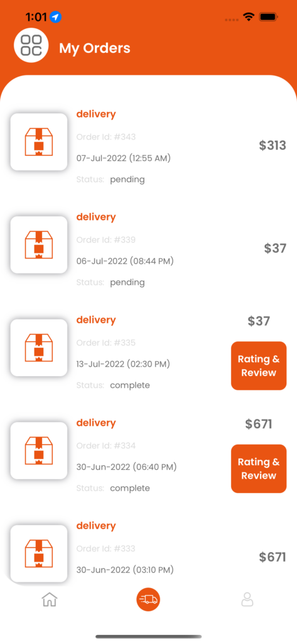Open the delivery truck tab

pyautogui.click(x=148, y=599)
